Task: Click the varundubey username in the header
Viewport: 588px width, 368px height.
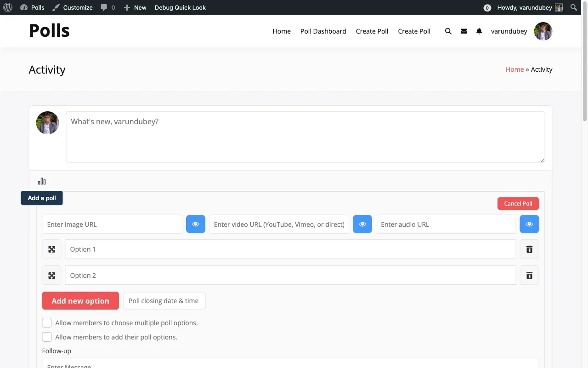Action: pos(509,31)
